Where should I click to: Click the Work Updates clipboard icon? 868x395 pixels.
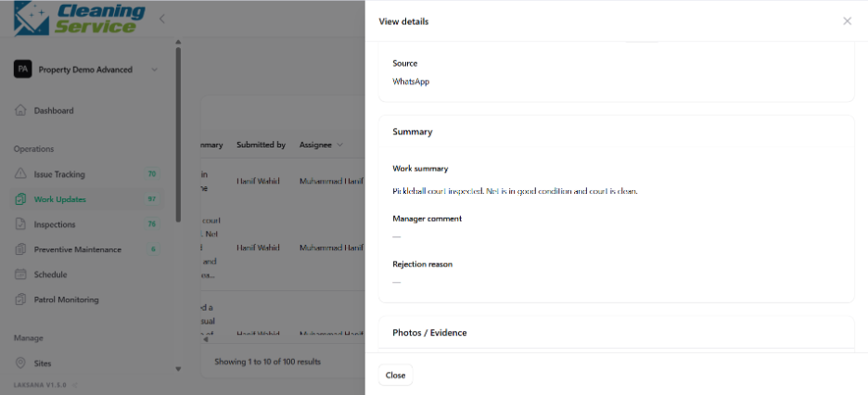click(x=20, y=199)
